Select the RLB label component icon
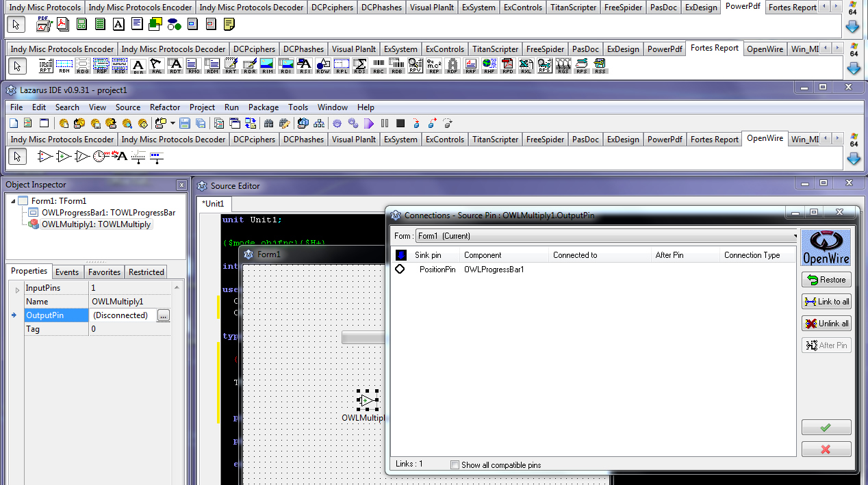This screenshot has height=485, width=868. click(x=138, y=66)
